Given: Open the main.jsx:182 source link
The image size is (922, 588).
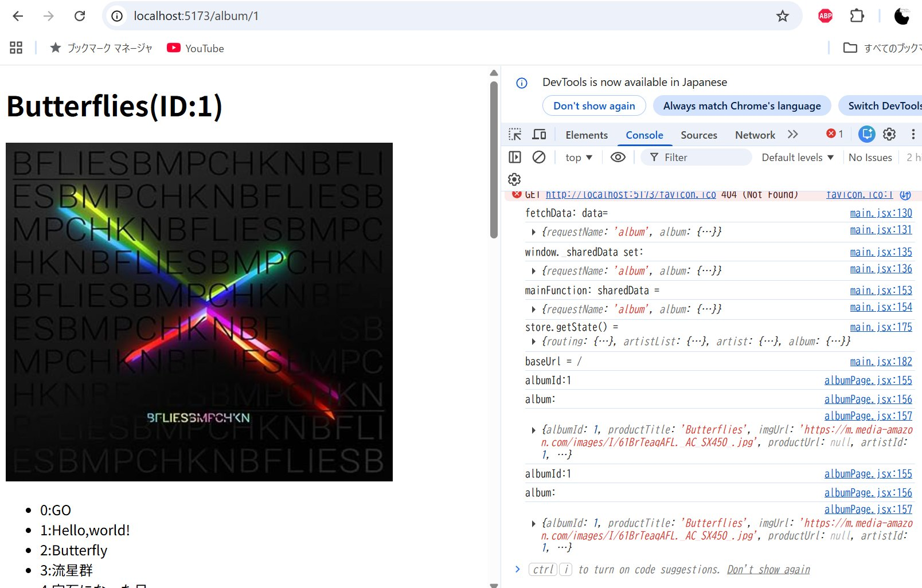Looking at the screenshot, I should coord(881,362).
